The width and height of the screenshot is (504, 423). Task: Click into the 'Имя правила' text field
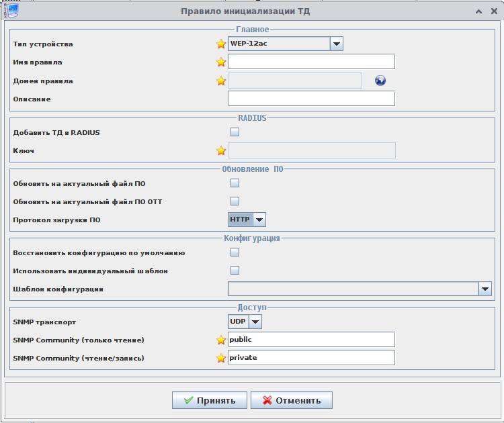311,62
